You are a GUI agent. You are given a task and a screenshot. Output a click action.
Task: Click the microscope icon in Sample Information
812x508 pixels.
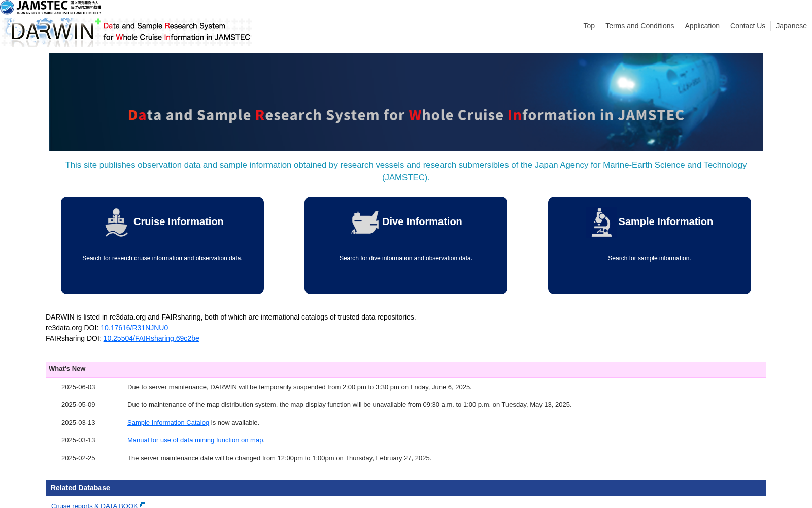pyautogui.click(x=601, y=223)
